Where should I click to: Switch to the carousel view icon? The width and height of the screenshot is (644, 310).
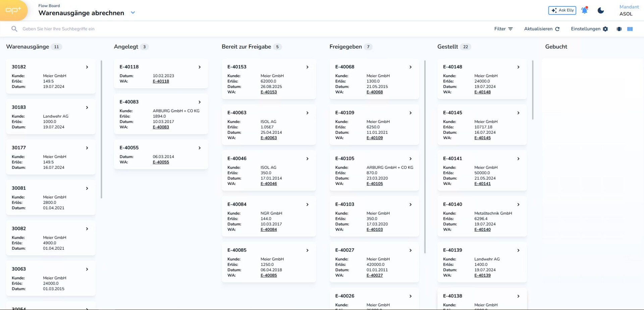coord(619,29)
